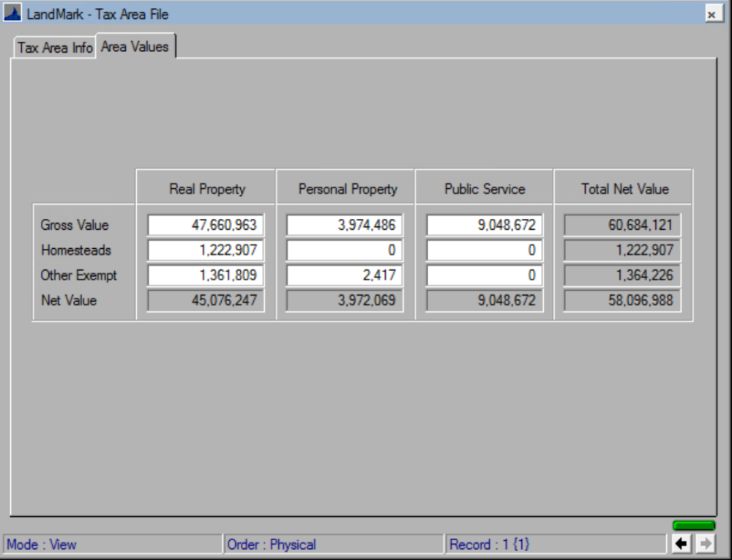Click the Personal Property Gross Value field

(x=344, y=225)
